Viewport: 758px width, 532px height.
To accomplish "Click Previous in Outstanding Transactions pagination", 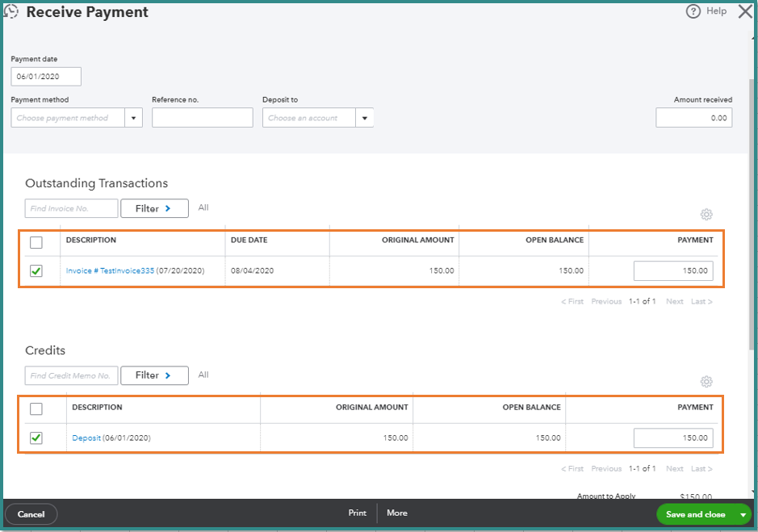I will [x=606, y=301].
